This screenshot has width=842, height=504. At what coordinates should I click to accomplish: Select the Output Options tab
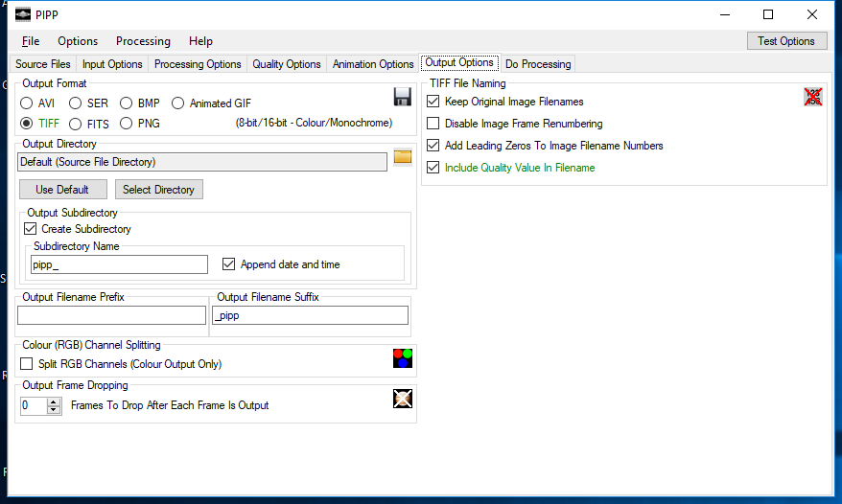click(x=459, y=63)
